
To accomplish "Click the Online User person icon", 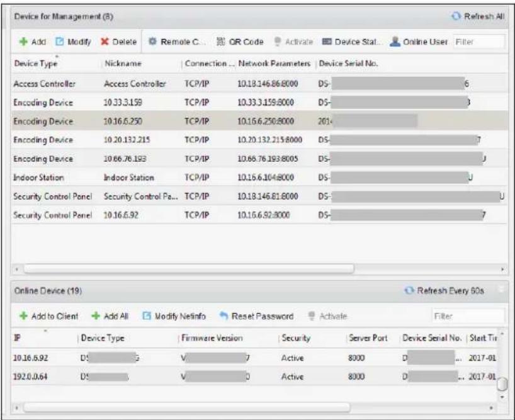I will (395, 42).
